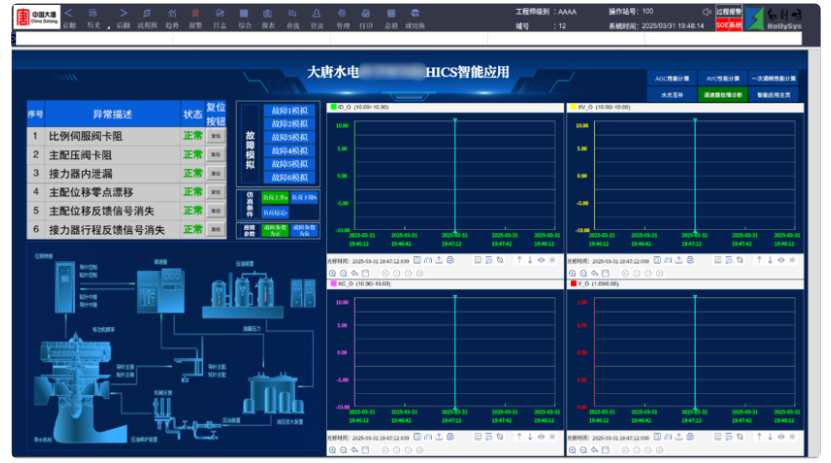Image resolution: width=831 pixels, height=463 pixels.
Task: Click snowflake freeze icon in ID_O chart toolbar
Action: point(552,260)
